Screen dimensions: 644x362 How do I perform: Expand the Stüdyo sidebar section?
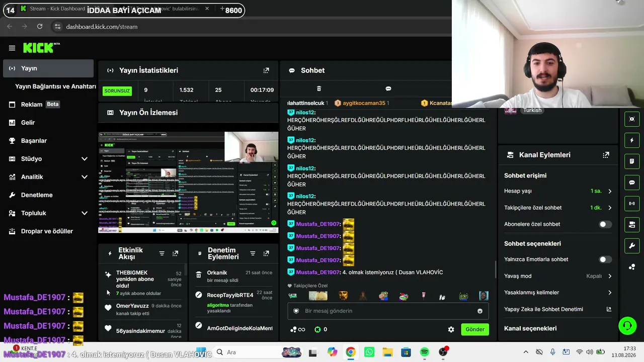pyautogui.click(x=84, y=159)
